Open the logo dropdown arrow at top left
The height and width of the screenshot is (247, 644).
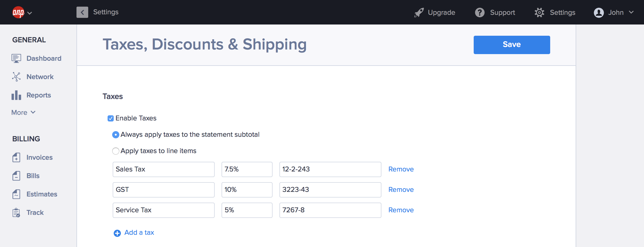[x=30, y=13]
